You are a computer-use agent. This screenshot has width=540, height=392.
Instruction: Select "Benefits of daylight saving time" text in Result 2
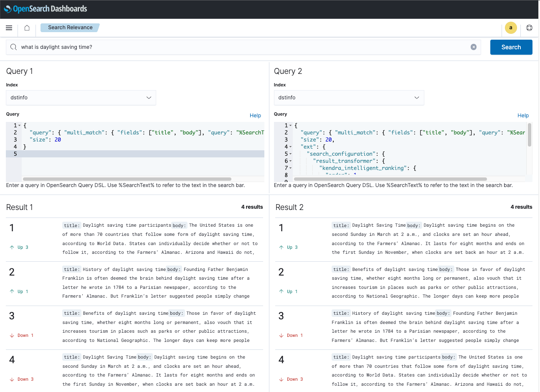coord(395,269)
